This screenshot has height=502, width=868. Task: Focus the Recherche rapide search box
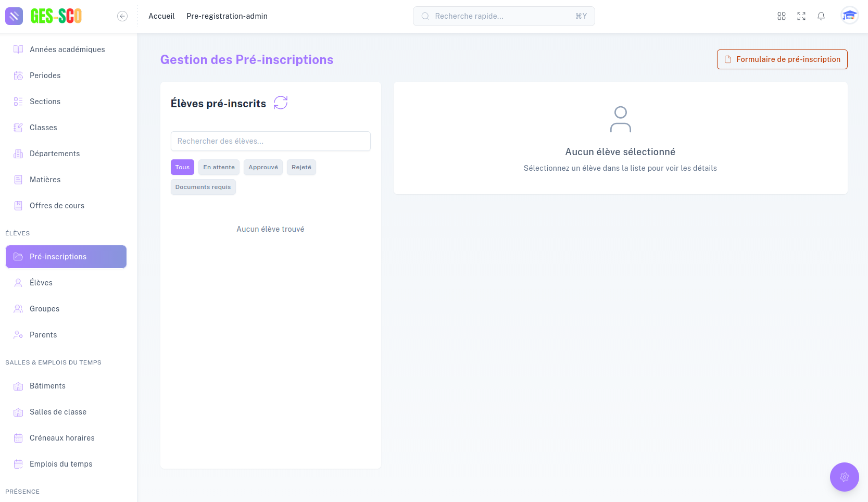pyautogui.click(x=504, y=16)
